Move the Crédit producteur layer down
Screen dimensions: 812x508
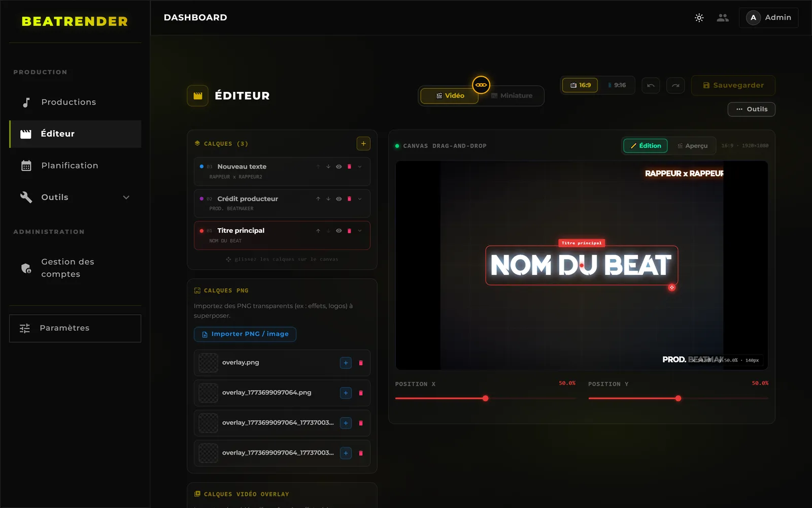(328, 199)
